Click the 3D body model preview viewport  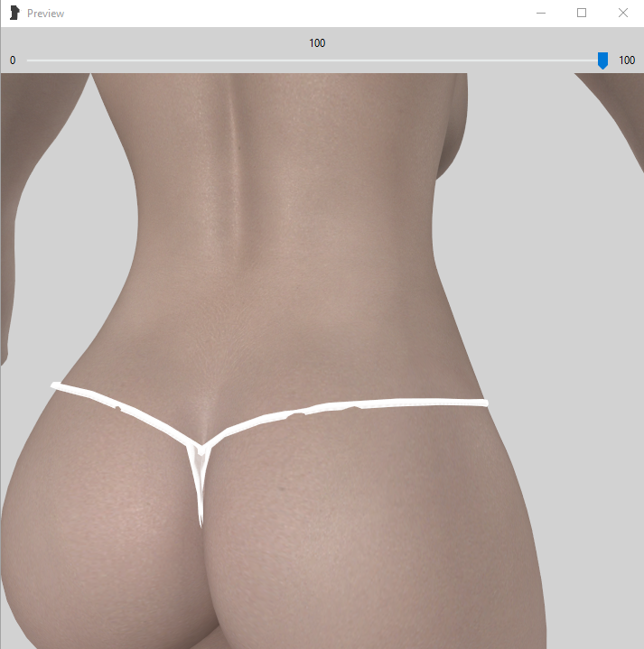tap(322, 361)
